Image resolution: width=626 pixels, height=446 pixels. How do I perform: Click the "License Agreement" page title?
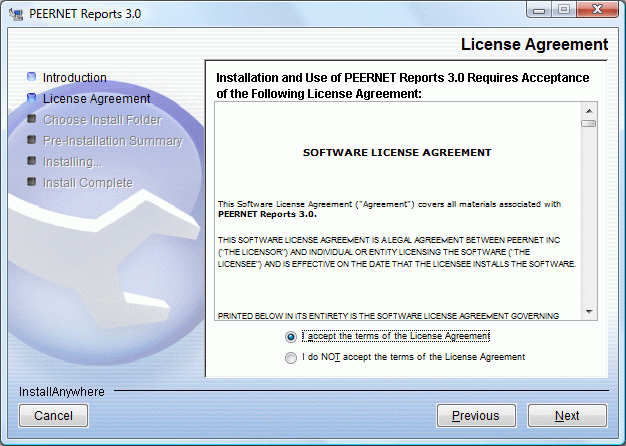coord(535,44)
